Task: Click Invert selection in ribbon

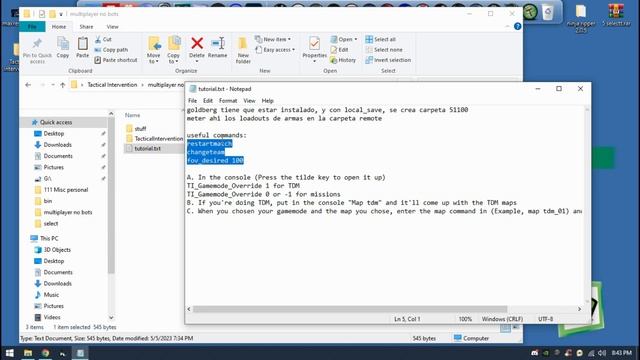Action: pyautogui.click(x=388, y=60)
